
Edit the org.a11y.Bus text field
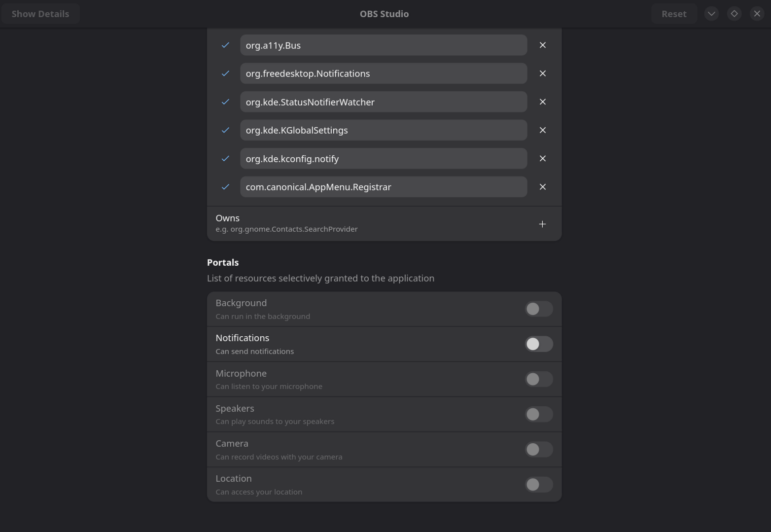(x=384, y=45)
